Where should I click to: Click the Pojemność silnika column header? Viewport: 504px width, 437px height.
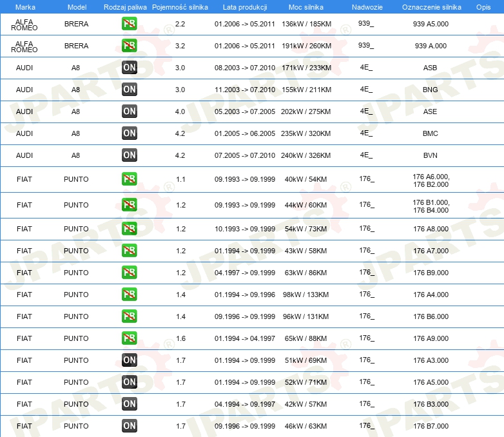[x=180, y=7]
